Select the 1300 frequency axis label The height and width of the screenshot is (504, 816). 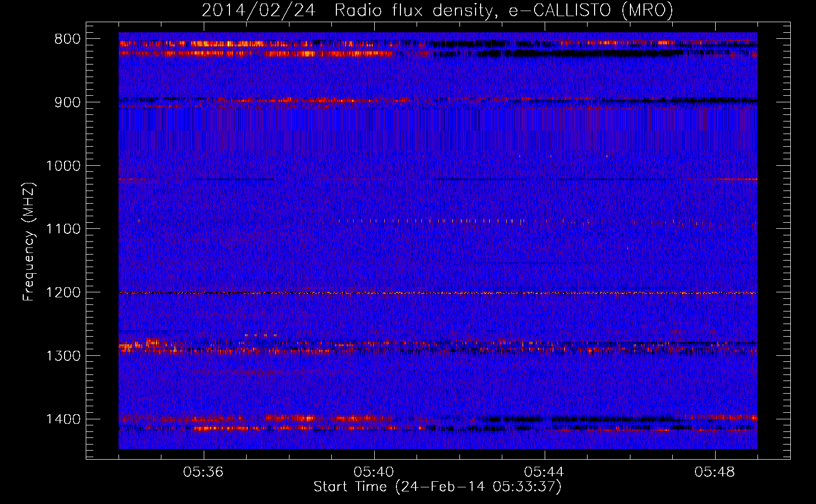click(x=63, y=356)
